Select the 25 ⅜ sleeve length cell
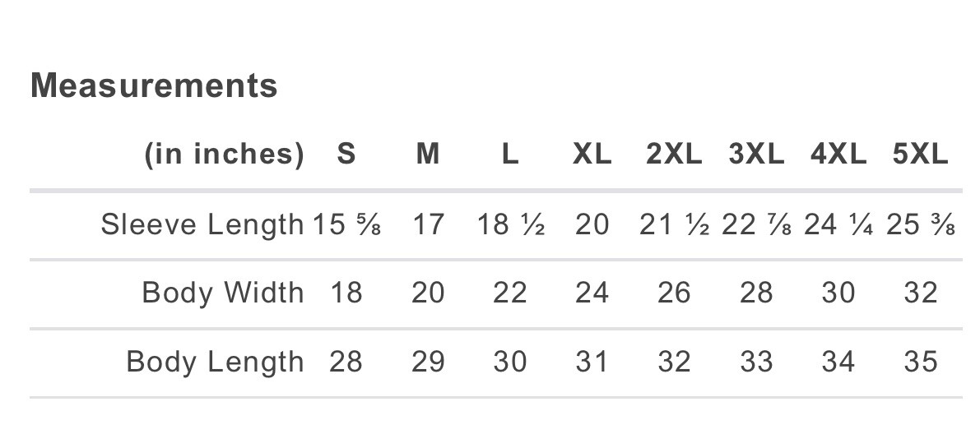 (921, 224)
